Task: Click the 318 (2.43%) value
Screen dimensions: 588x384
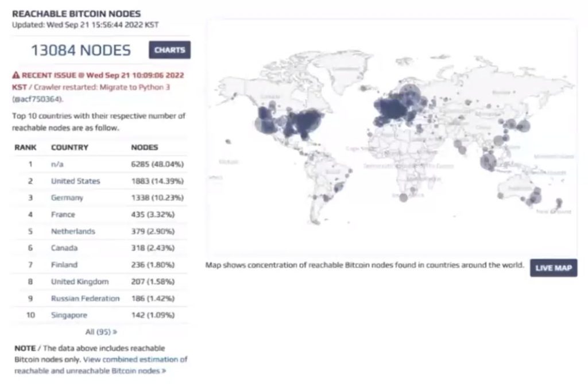Action: coord(153,248)
